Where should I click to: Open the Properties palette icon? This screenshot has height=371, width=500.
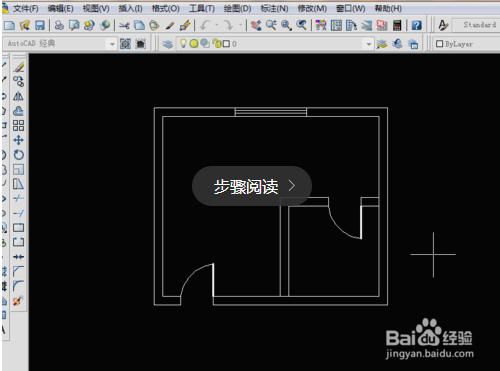321,25
